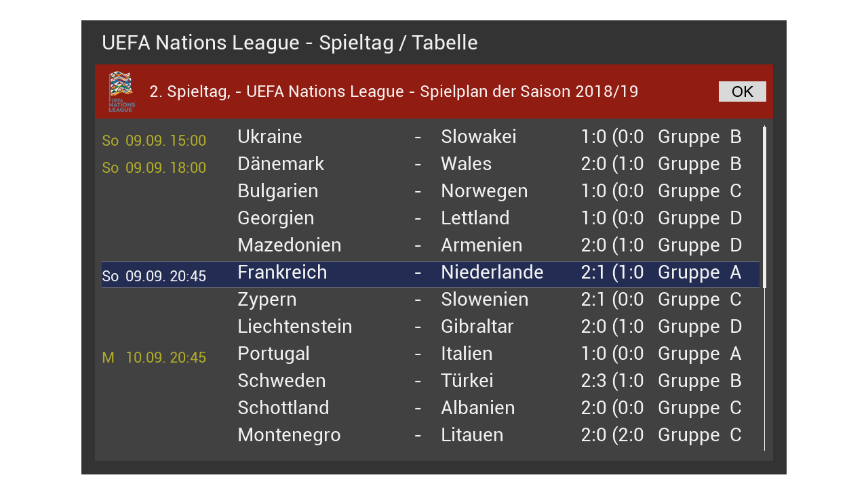
Task: Select the Portugal vs Italien match
Action: point(431,354)
